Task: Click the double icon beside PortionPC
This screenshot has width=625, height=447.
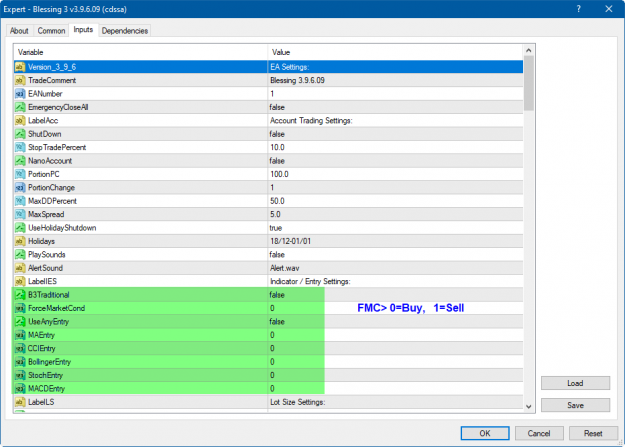Action: pyautogui.click(x=20, y=174)
